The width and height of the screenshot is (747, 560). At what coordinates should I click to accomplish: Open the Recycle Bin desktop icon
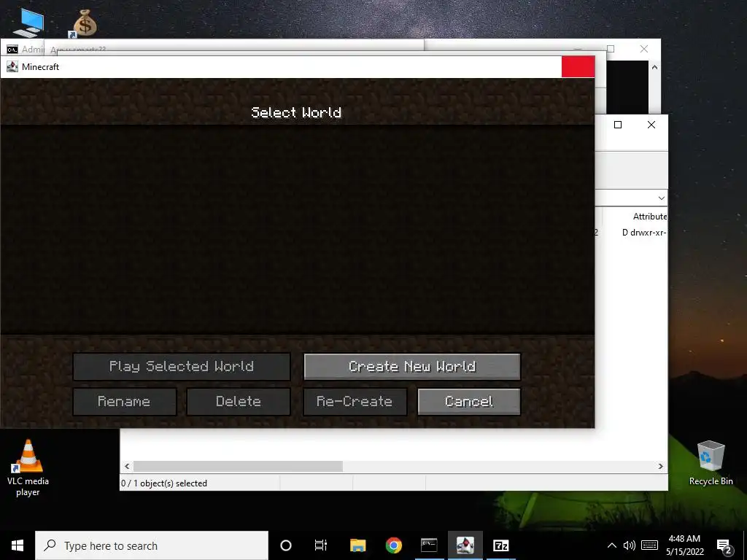[x=711, y=463]
